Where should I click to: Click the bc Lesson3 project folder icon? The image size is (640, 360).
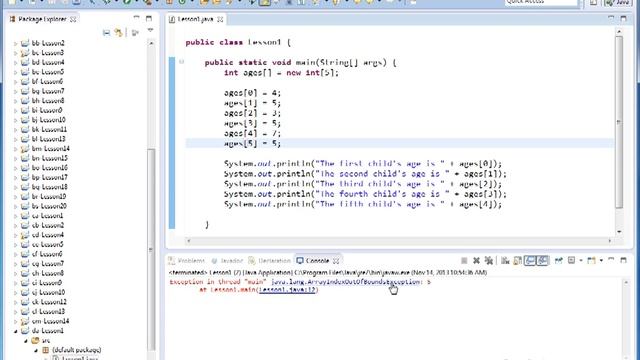click(25, 53)
